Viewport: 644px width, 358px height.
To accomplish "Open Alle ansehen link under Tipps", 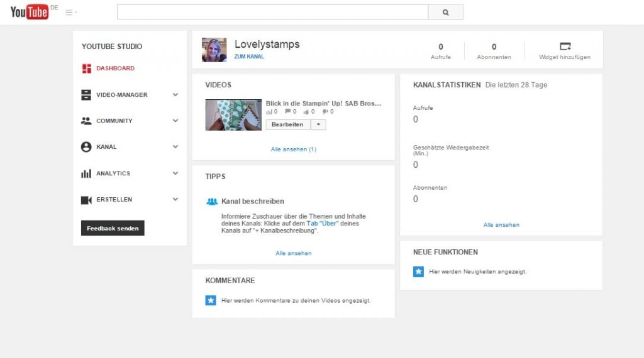I will (x=294, y=254).
